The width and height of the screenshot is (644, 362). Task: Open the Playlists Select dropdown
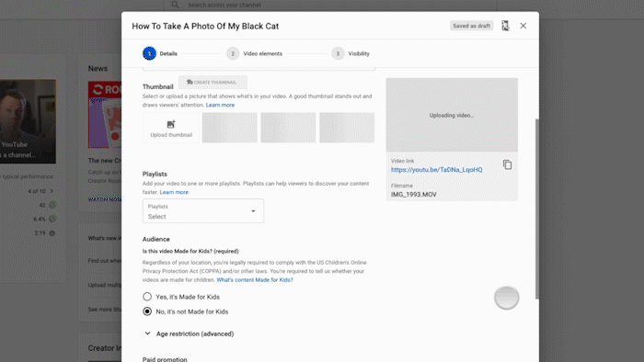tap(203, 211)
